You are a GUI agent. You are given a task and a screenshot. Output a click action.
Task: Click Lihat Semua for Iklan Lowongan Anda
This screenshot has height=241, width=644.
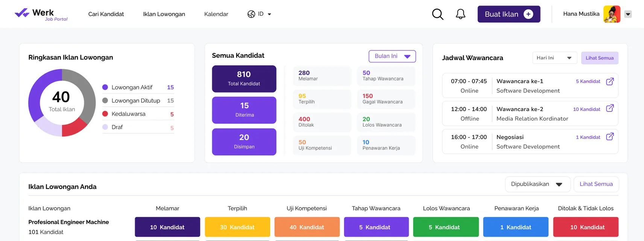click(596, 184)
